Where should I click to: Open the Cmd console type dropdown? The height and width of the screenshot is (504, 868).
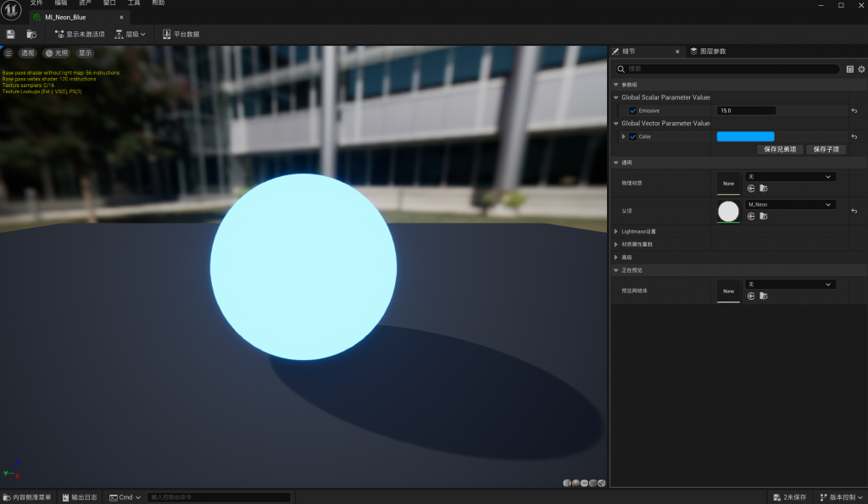125,497
